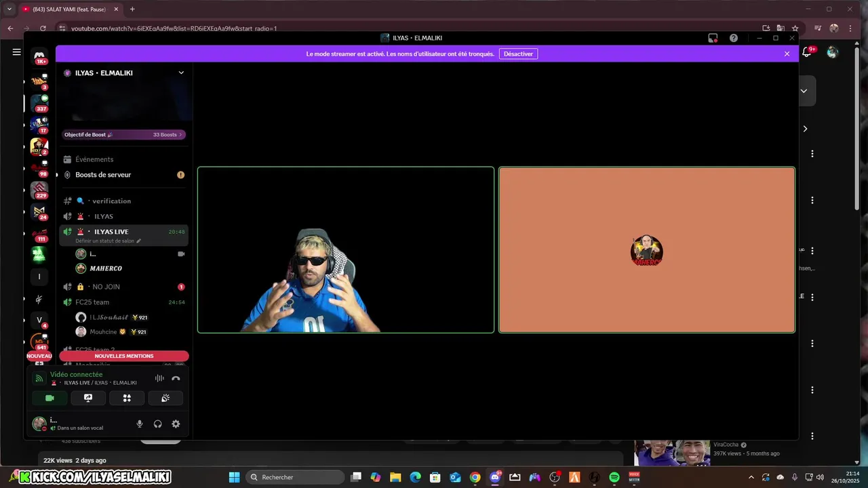Open server labeled I in list

click(x=39, y=277)
